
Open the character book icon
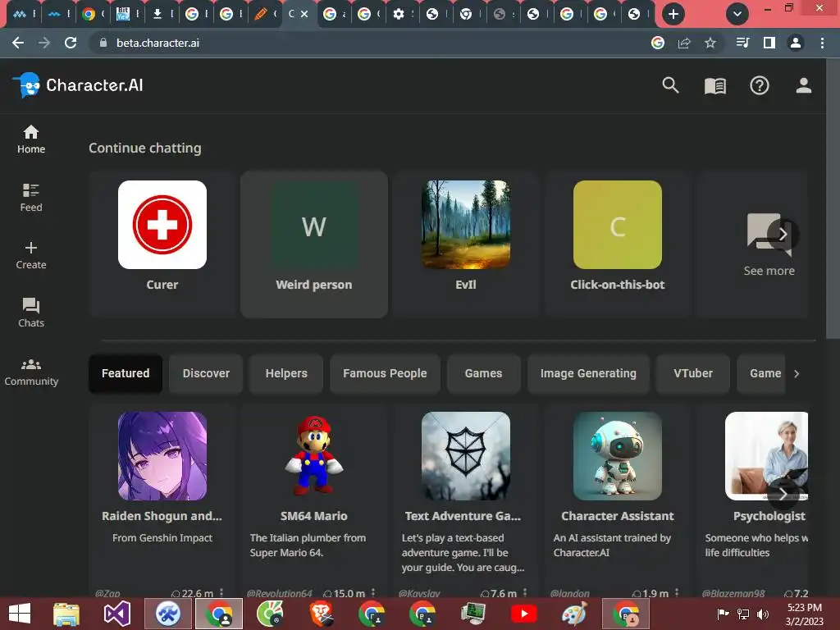714,85
